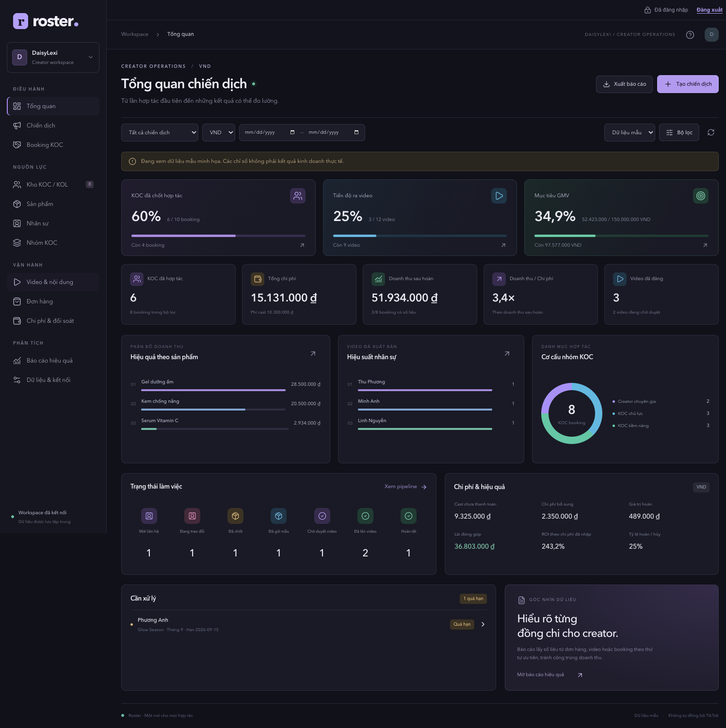Open the start date calendar picker

click(292, 132)
